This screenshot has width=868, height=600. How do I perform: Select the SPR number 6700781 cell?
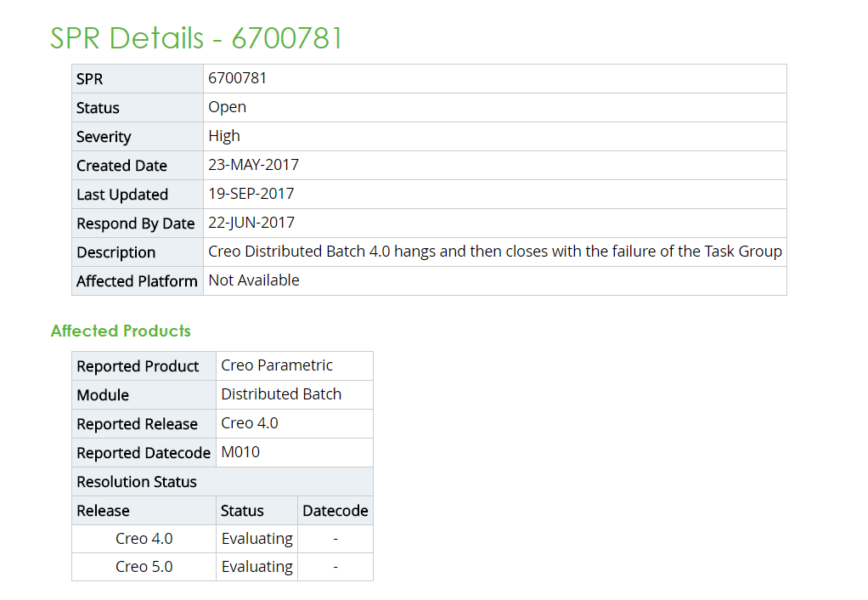238,78
